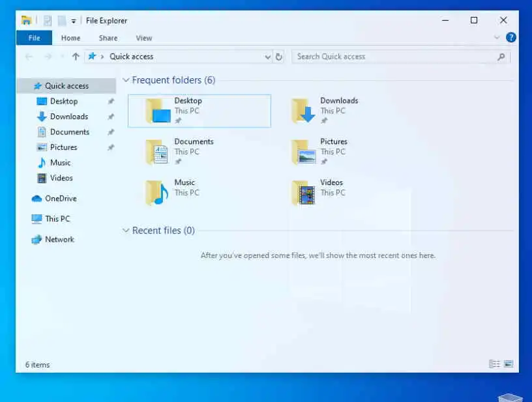This screenshot has height=402, width=532.
Task: Select Downloads folder icon in Frequent folders
Action: point(304,111)
